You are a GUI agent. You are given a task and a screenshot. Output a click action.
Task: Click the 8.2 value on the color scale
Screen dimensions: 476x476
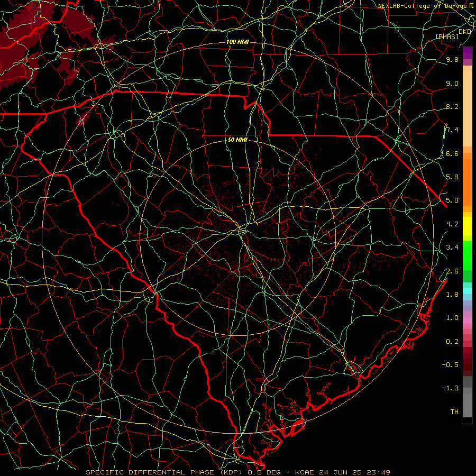point(452,106)
